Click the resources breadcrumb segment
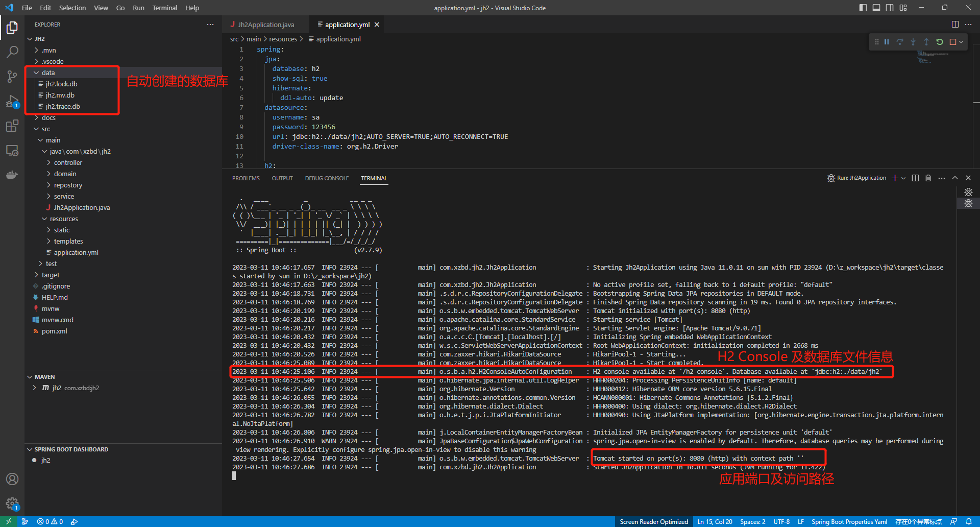The height and width of the screenshot is (527, 980). tap(283, 39)
